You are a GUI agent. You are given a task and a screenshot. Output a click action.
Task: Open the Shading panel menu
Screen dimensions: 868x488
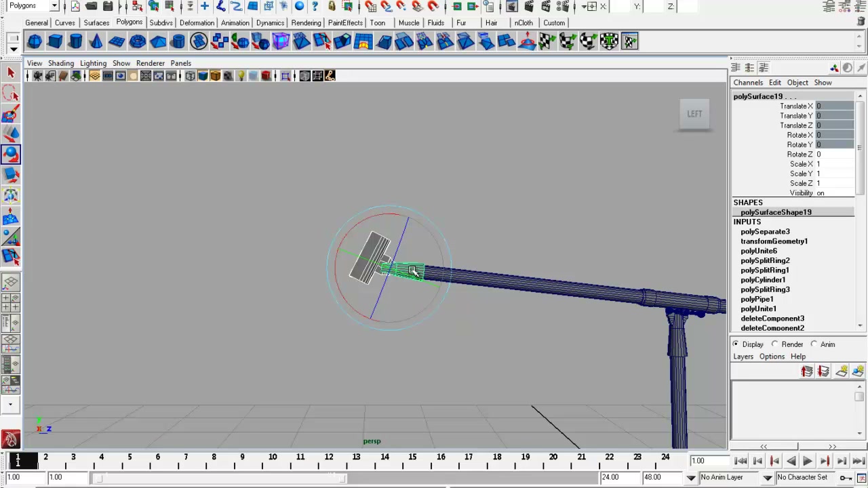[x=61, y=63]
